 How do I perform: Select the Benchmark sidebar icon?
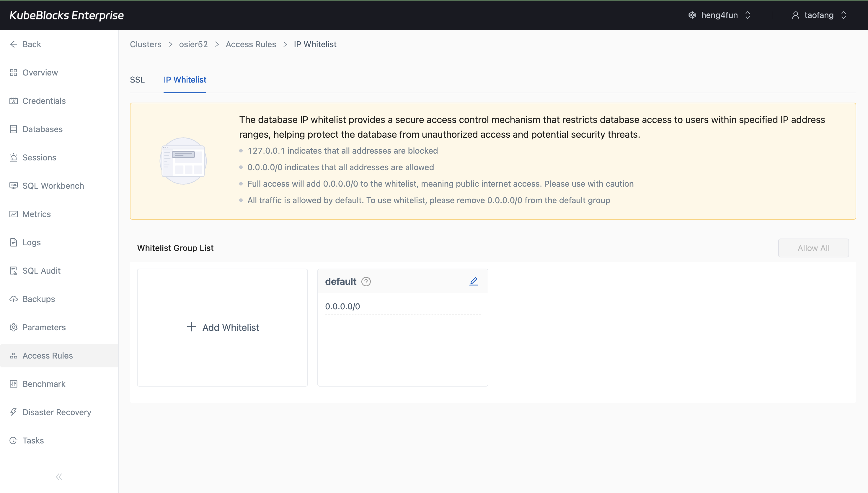(14, 384)
